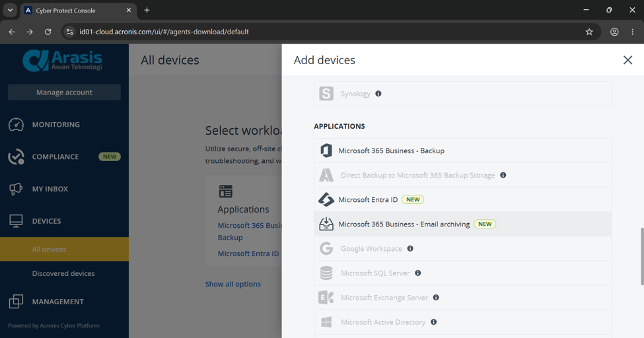Click the Synology text label
Viewport: 644px width, 338px height.
coord(355,94)
